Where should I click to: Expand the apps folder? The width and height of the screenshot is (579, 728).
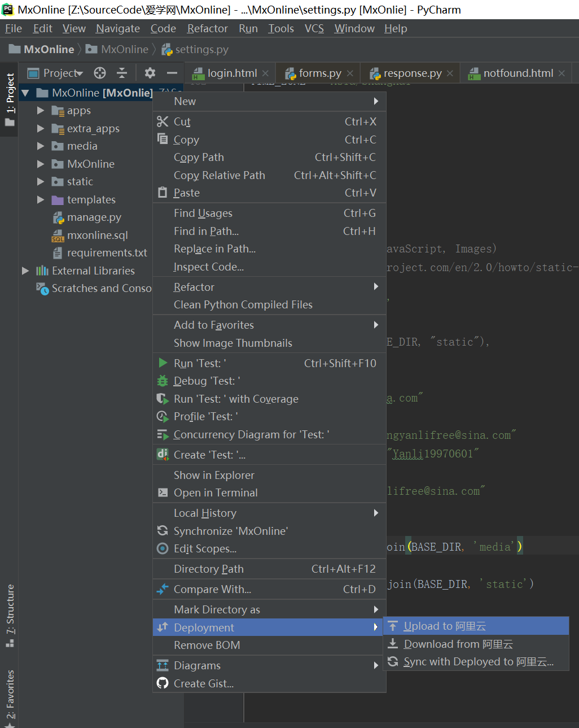click(40, 111)
